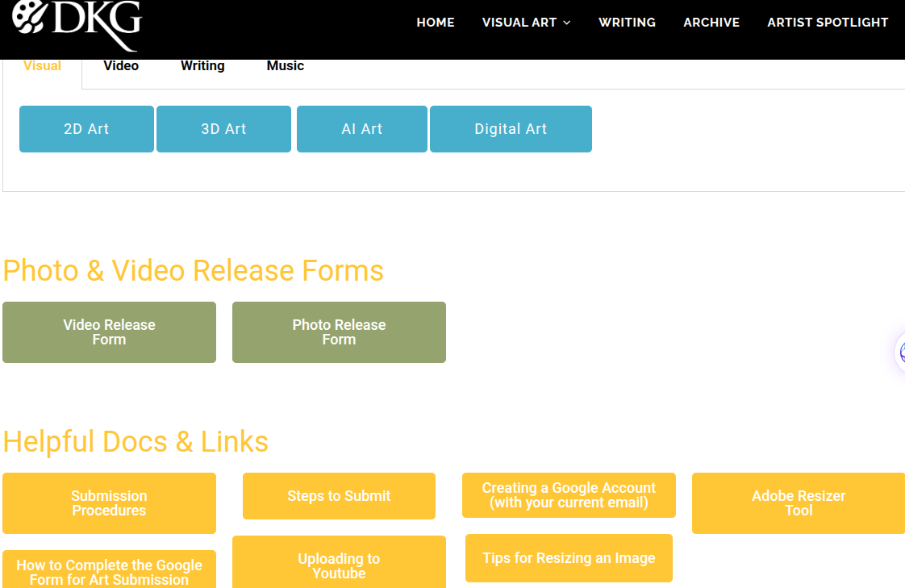Select the 3D Art button

click(223, 129)
